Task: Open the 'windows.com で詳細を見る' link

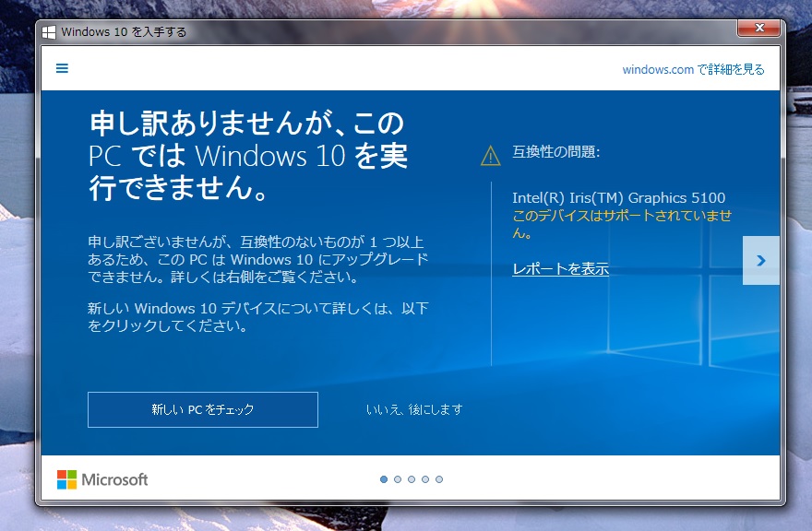Action: [x=693, y=69]
